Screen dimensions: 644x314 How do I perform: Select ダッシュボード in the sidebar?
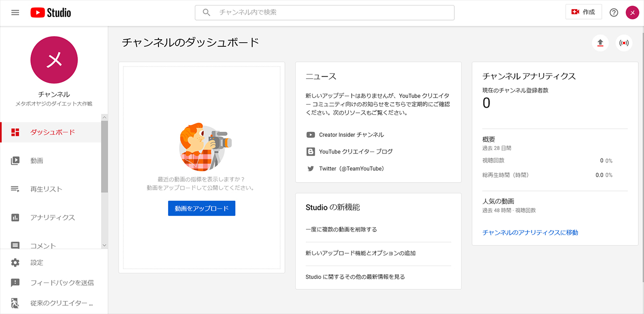51,132
